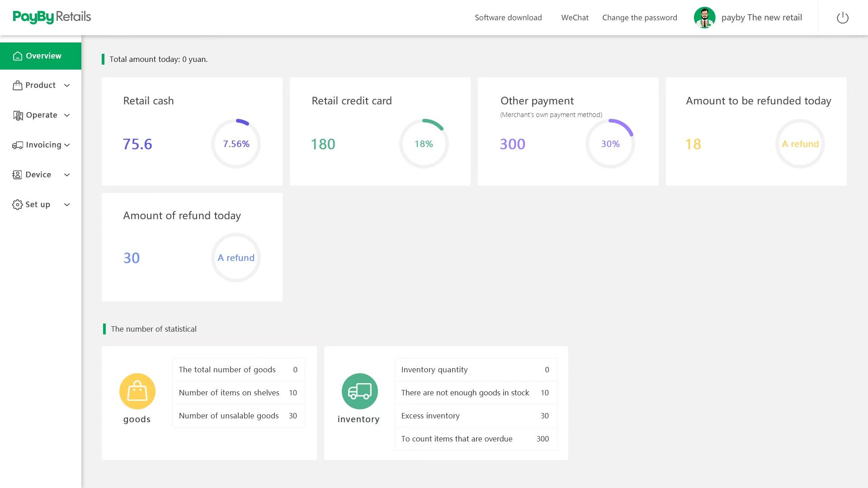Open the Invoicing menu item
The image size is (868, 488).
(x=43, y=145)
